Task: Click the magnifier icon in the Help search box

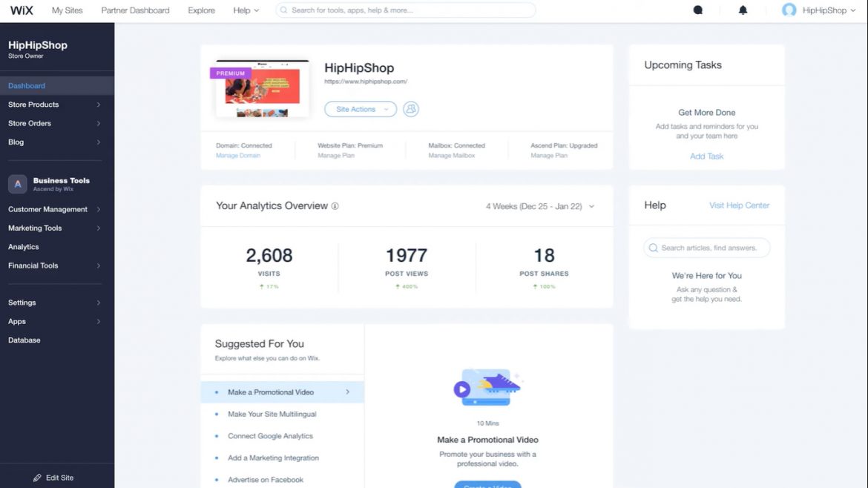Action: point(653,247)
